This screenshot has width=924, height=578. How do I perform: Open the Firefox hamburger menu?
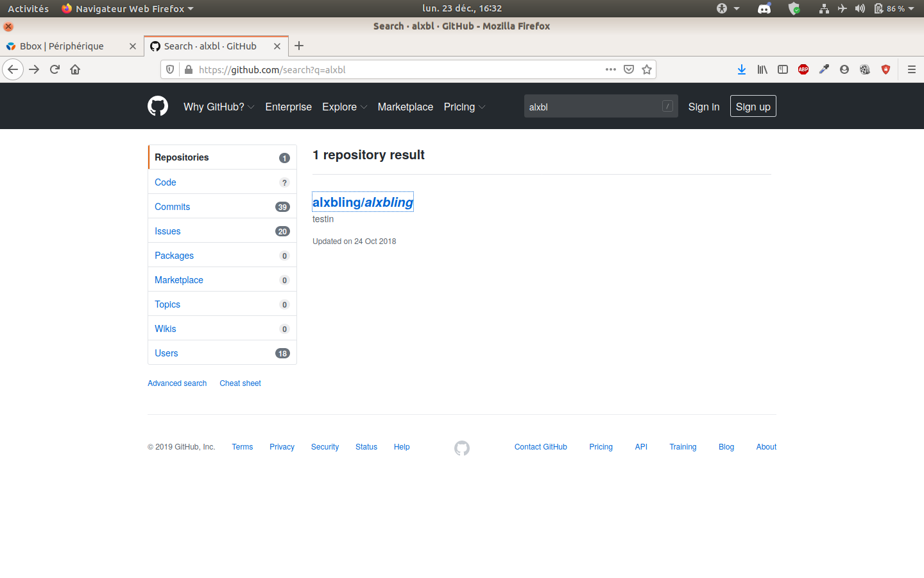[x=911, y=69]
